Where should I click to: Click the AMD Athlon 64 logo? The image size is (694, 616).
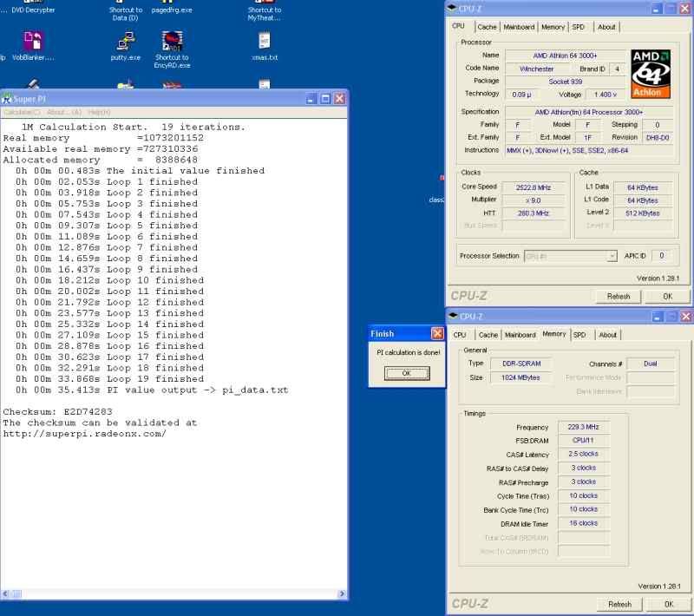[651, 74]
